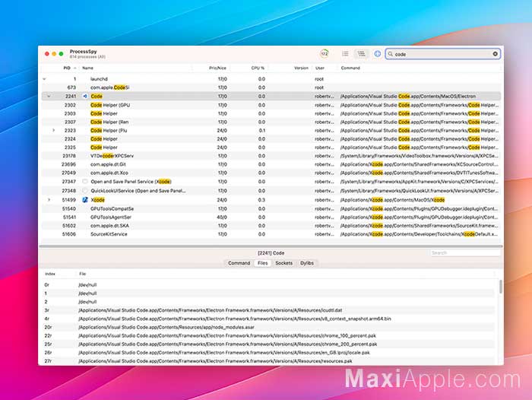The height and width of the screenshot is (400, 532).
Task: Select Code Helper process 2303
Action: pos(271,113)
